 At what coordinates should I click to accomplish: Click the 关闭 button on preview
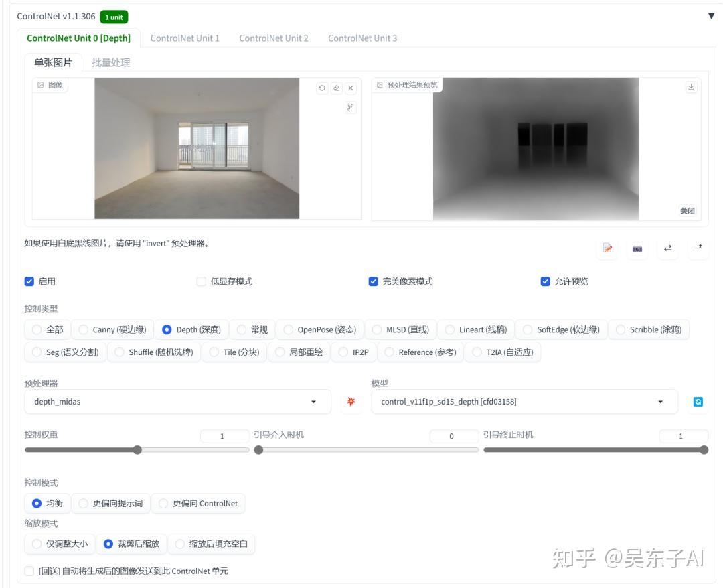[687, 211]
